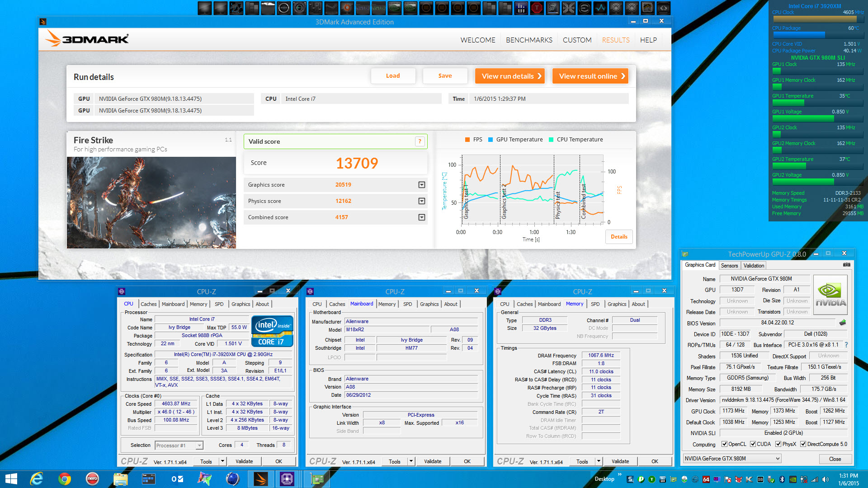Viewport: 868px width, 488px height.
Task: Switch to CPU-Z taskbar button
Action: point(287,479)
